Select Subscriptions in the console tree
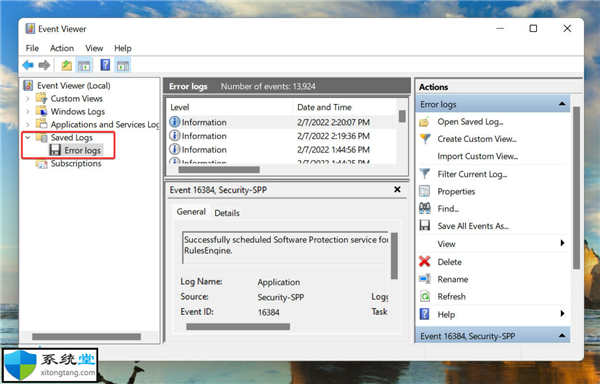 [x=76, y=164]
